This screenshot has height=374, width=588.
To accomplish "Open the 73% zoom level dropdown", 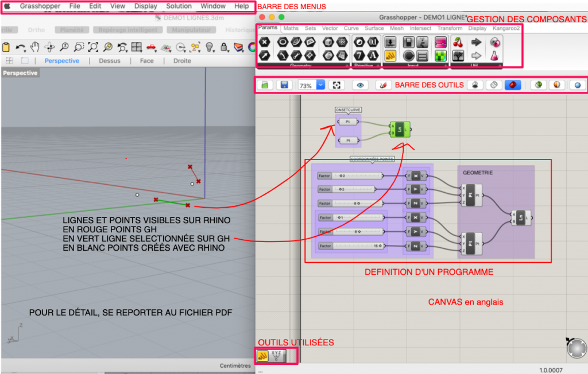I will pyautogui.click(x=320, y=85).
